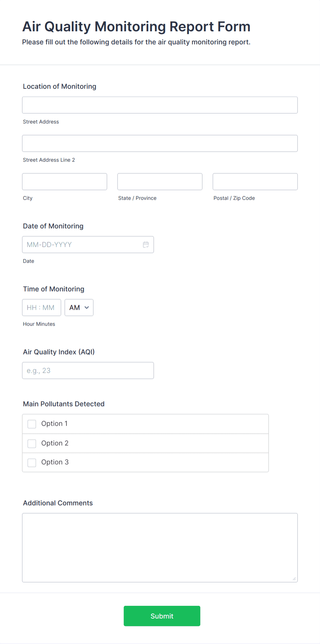The image size is (320, 644).
Task: Check the Option 2 pollutant checkbox
Action: (x=32, y=443)
